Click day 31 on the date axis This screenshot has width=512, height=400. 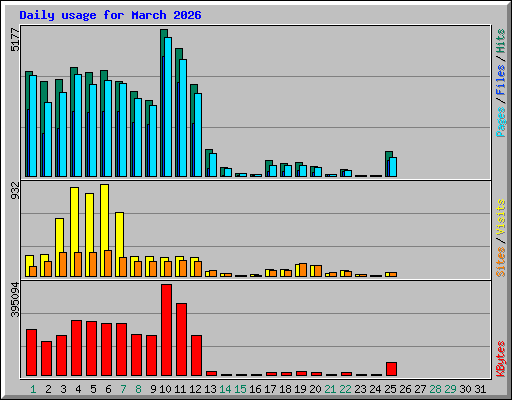coord(480,389)
